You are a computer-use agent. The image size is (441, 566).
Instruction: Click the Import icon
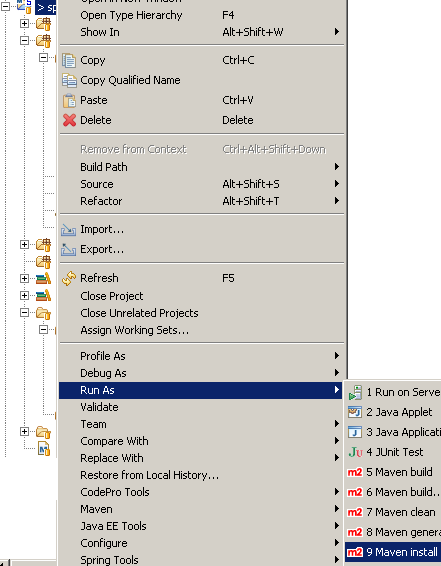(69, 230)
